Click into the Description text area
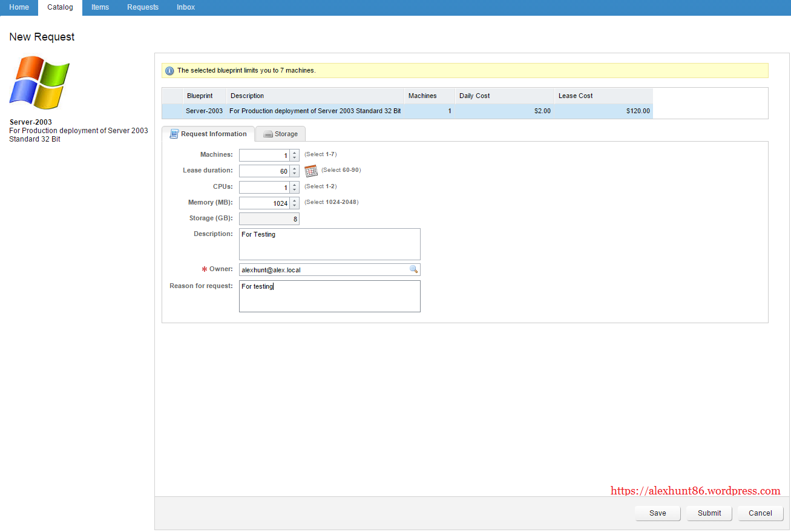Viewport: 791px width, 532px height. click(329, 244)
